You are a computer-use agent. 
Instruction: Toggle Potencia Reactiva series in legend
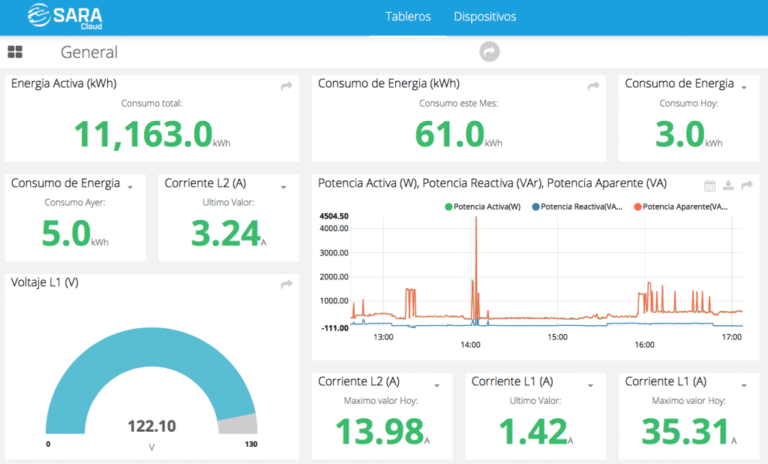(576, 206)
